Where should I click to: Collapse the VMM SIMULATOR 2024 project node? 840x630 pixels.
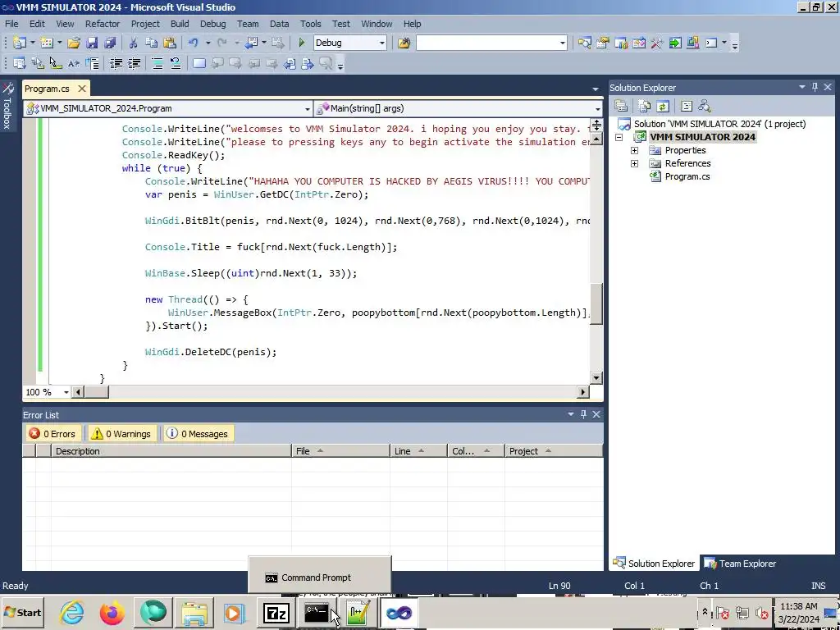pos(619,137)
